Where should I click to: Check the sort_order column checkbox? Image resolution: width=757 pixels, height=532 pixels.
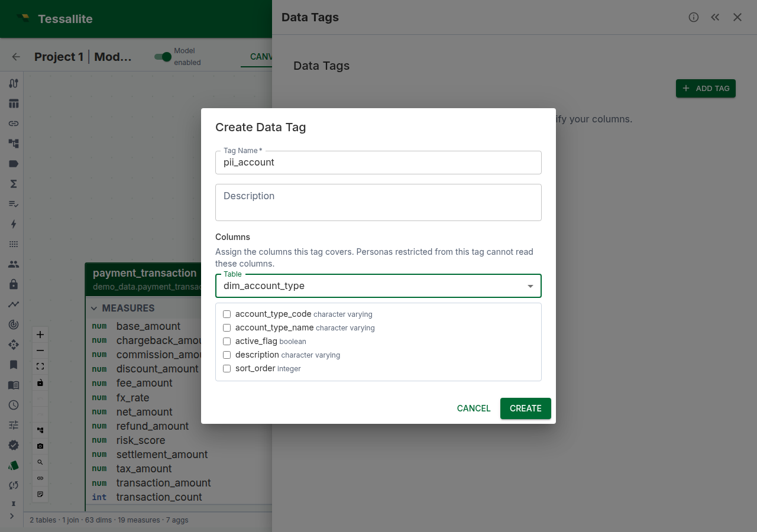coord(227,368)
